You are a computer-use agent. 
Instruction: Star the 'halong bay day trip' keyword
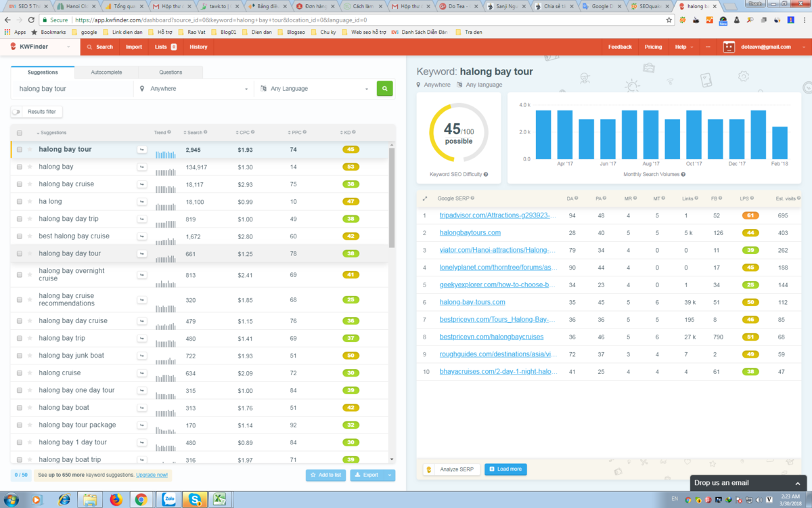pyautogui.click(x=30, y=219)
